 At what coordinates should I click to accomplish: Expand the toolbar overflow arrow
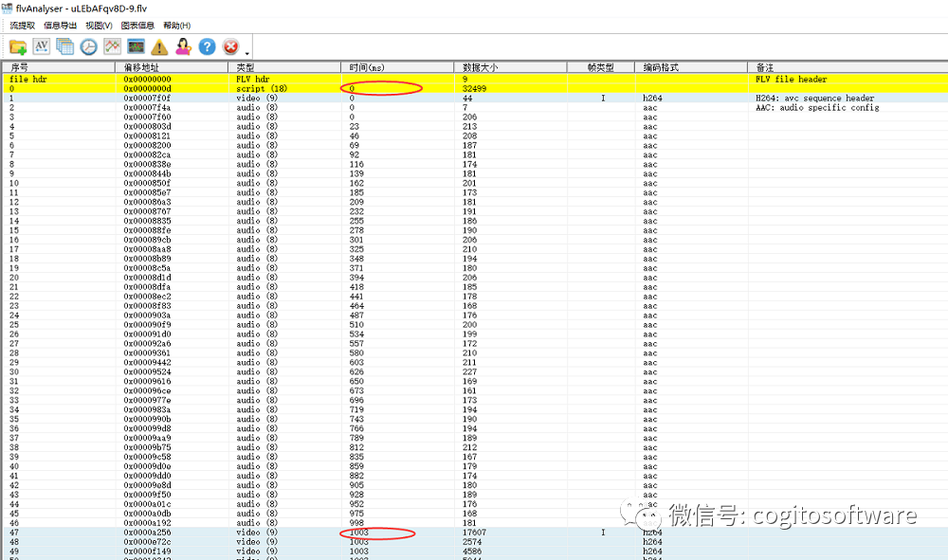(246, 54)
